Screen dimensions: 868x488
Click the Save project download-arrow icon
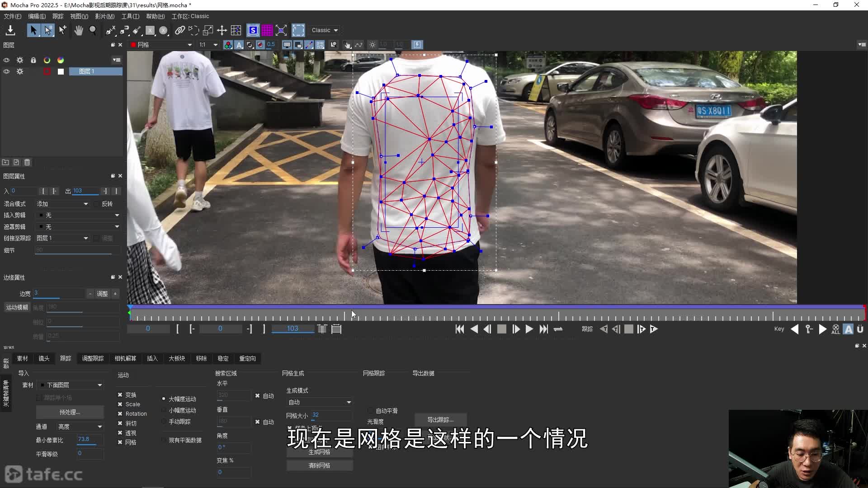coord(10,30)
